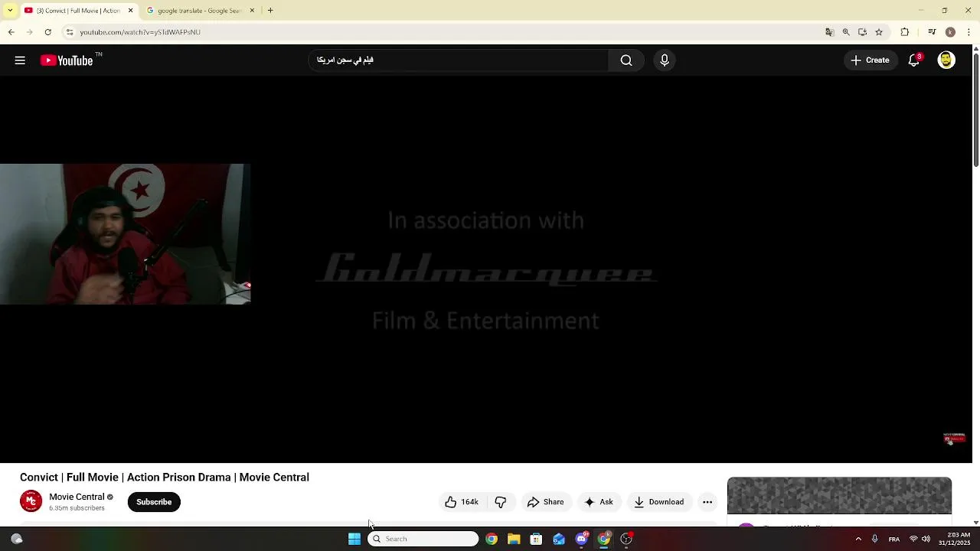Click the 6.35m subscribers text

[x=77, y=508]
